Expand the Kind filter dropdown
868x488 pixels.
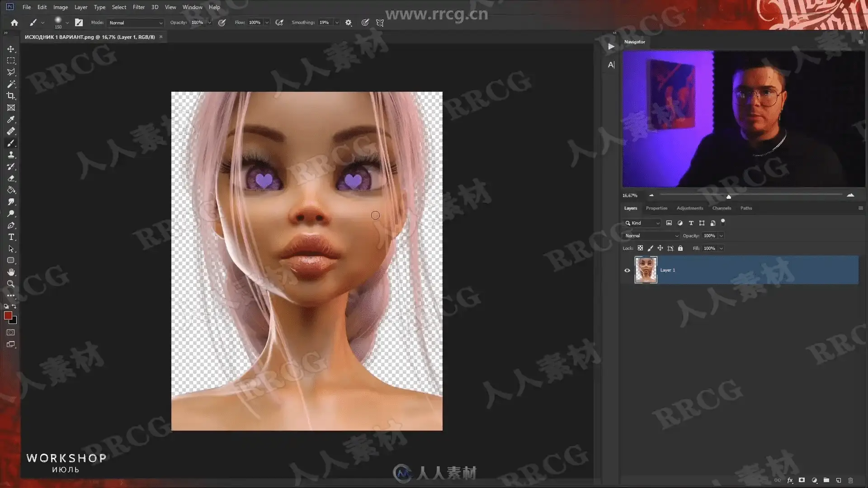[642, 223]
